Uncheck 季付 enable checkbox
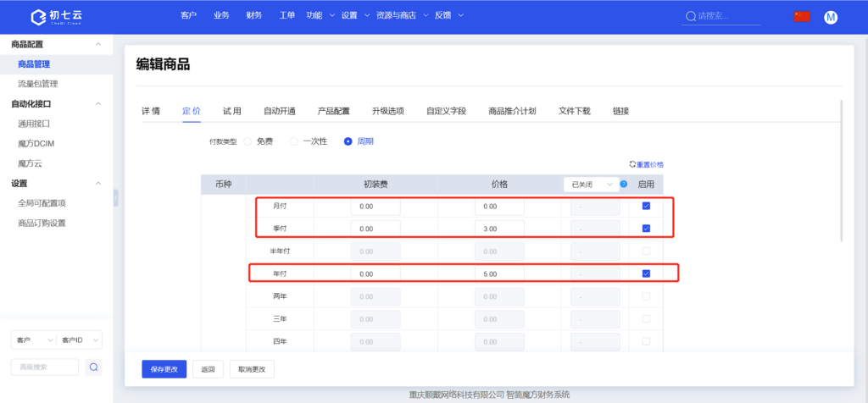Viewport: 868px width, 403px height. tap(646, 229)
